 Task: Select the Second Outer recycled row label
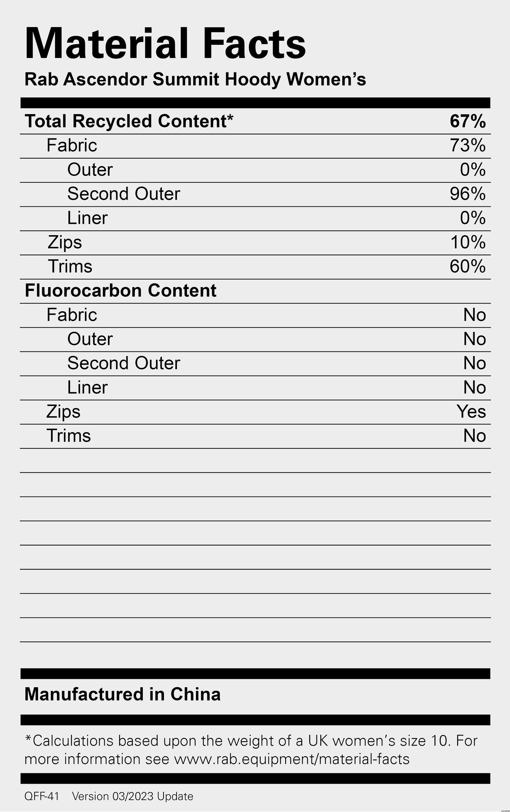(x=124, y=194)
